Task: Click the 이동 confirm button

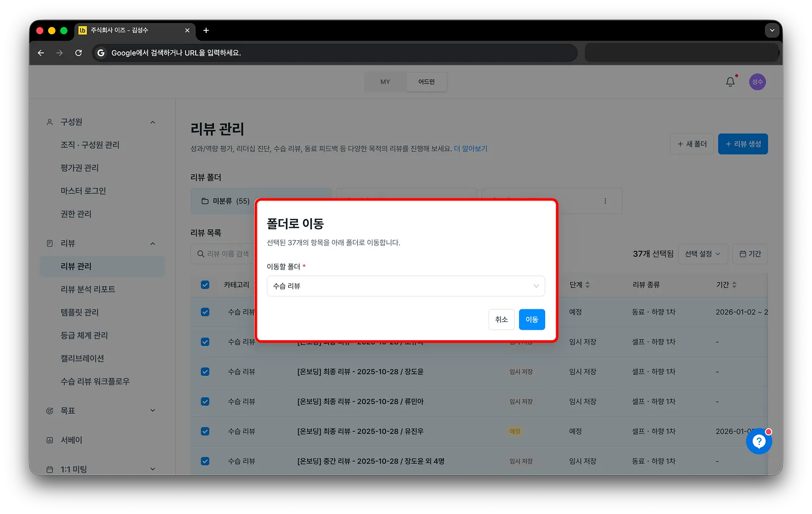Action: click(532, 319)
